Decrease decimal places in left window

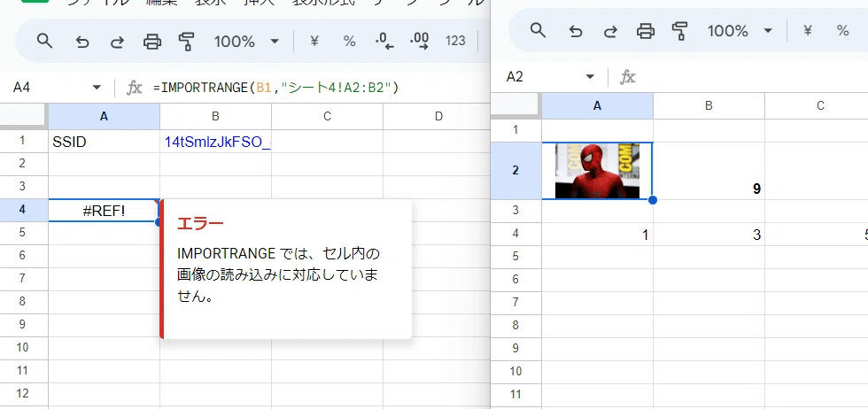[384, 42]
